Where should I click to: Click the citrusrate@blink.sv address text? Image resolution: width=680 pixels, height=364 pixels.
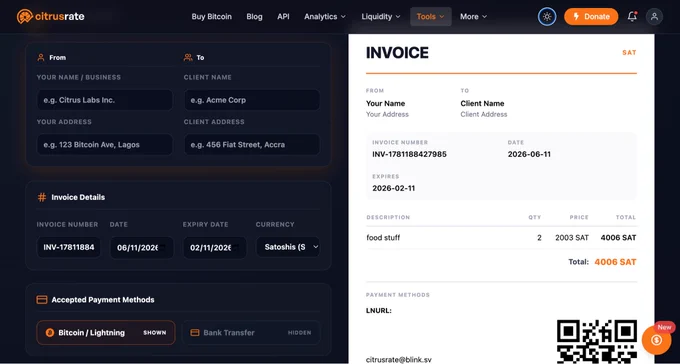tap(399, 360)
